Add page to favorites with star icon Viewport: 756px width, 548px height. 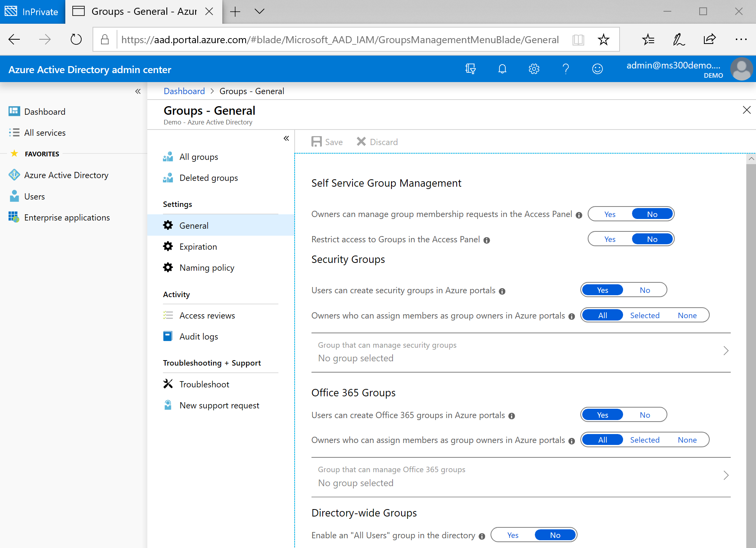pyautogui.click(x=603, y=39)
